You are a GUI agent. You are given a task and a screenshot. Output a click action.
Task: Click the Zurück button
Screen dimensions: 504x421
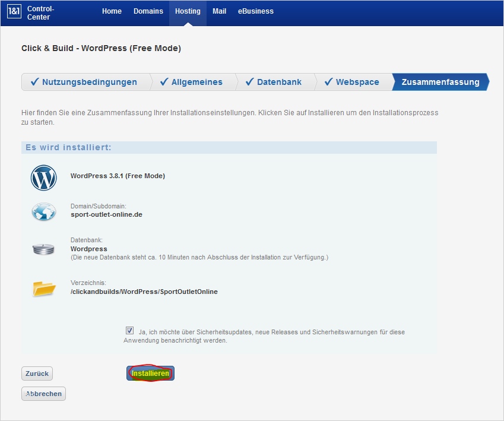click(37, 373)
